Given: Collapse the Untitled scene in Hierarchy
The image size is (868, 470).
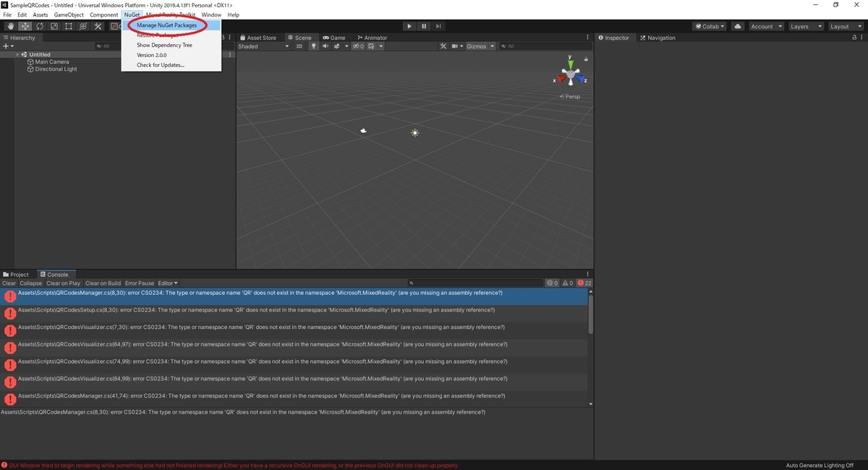Looking at the screenshot, I should 17,55.
